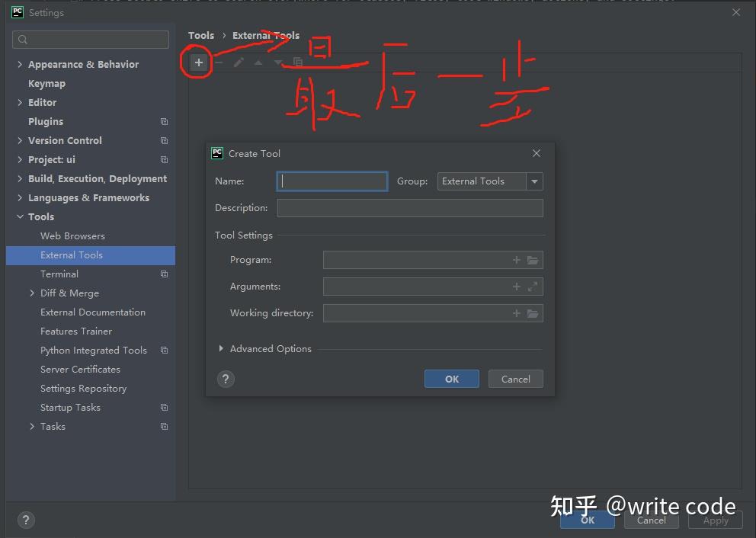Click the move down arrow icon
This screenshot has width=756, height=538.
coord(278,63)
